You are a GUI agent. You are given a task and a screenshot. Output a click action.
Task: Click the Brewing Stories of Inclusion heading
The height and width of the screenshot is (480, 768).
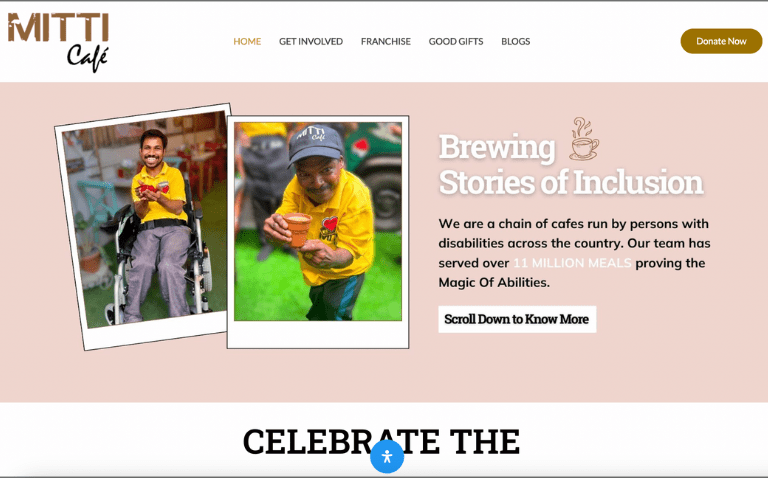tap(571, 165)
